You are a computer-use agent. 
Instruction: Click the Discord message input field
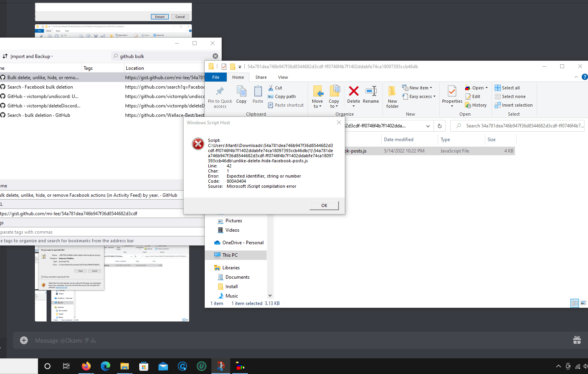(157, 340)
